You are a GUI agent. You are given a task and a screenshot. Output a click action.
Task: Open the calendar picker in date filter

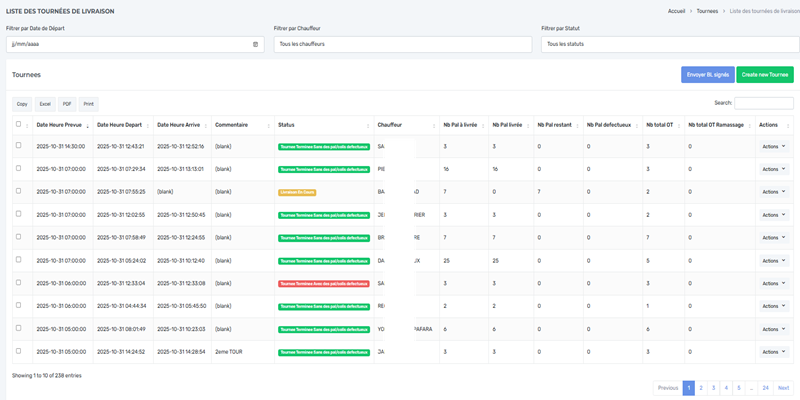click(255, 45)
